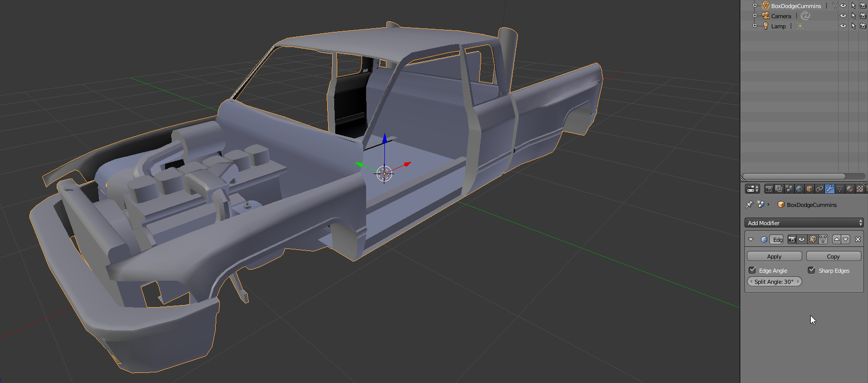The width and height of the screenshot is (868, 383).
Task: Click the Split Angle value field
Action: (x=774, y=282)
